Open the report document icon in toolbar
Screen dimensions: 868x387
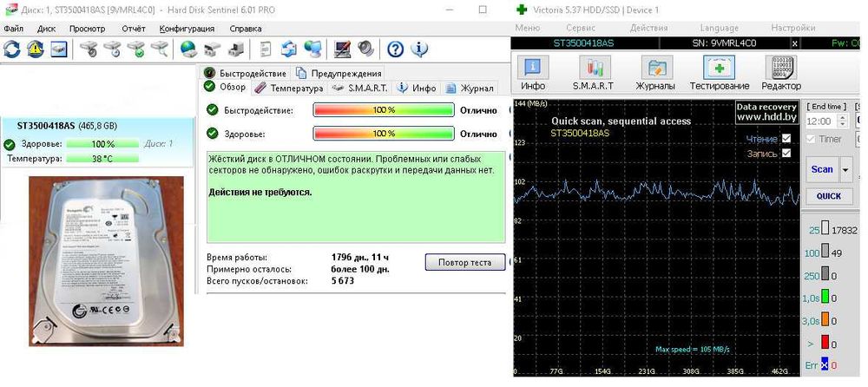pyautogui.click(x=266, y=49)
